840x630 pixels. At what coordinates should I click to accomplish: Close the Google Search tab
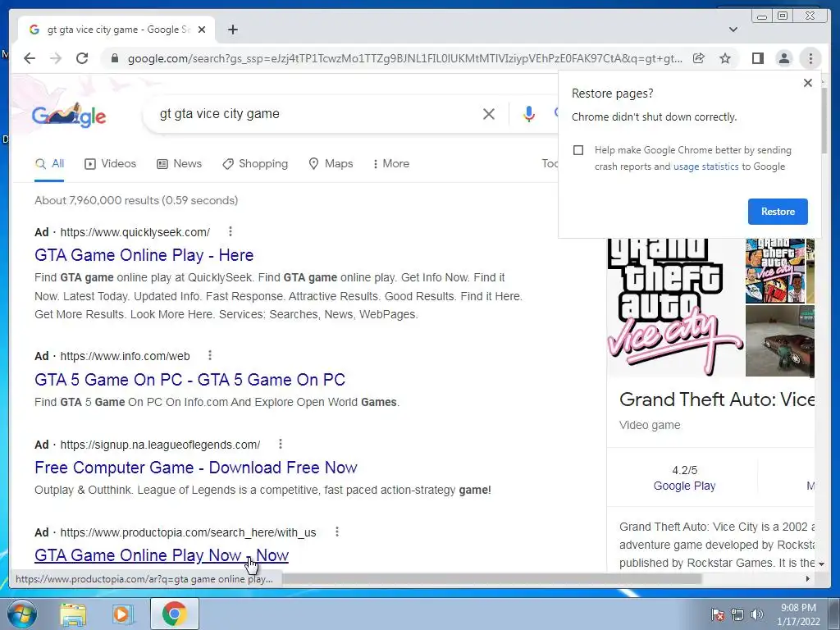pos(202,30)
